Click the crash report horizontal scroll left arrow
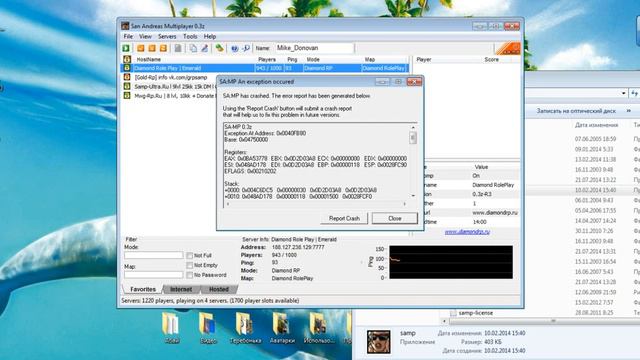This screenshot has height=360, width=640. pyautogui.click(x=228, y=204)
